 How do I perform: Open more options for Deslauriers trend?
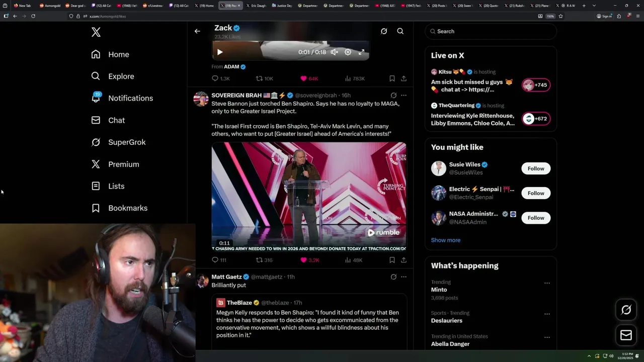coord(547,314)
